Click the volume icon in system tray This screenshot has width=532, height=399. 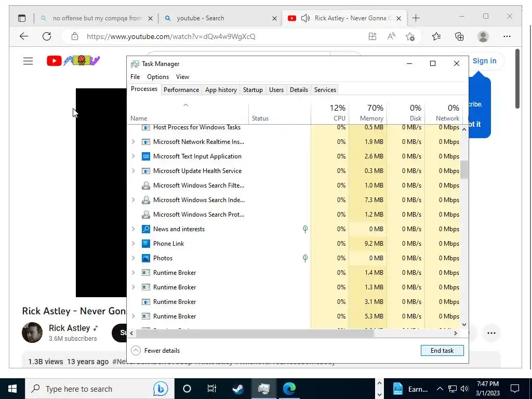465,389
